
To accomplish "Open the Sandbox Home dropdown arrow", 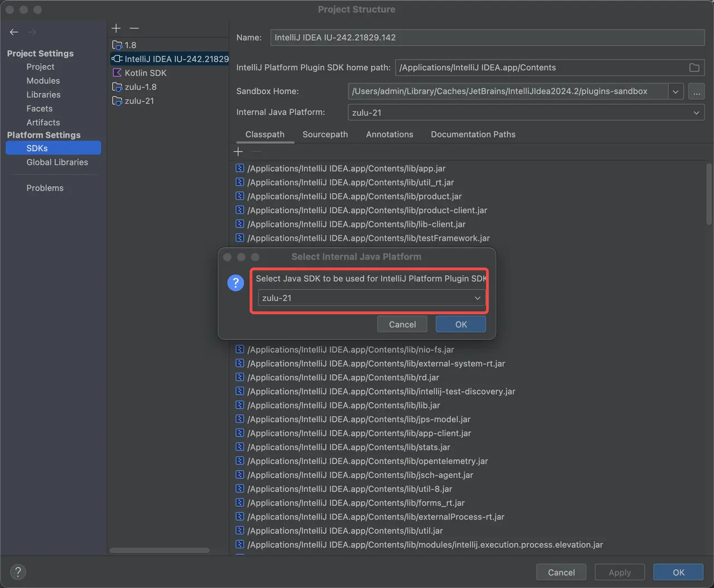I will [676, 91].
